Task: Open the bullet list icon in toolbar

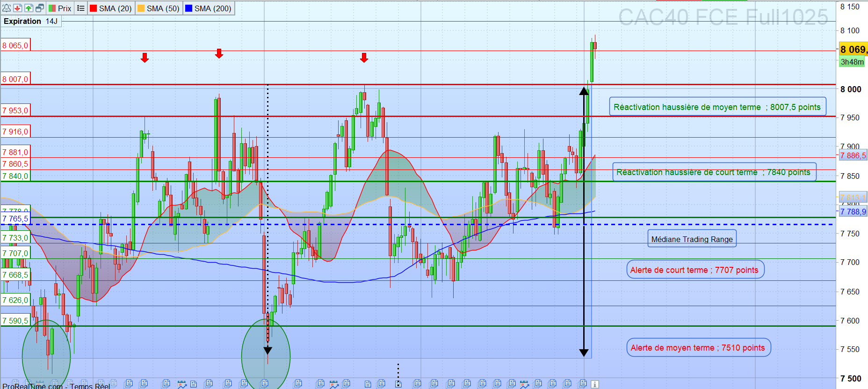Action: [x=81, y=8]
